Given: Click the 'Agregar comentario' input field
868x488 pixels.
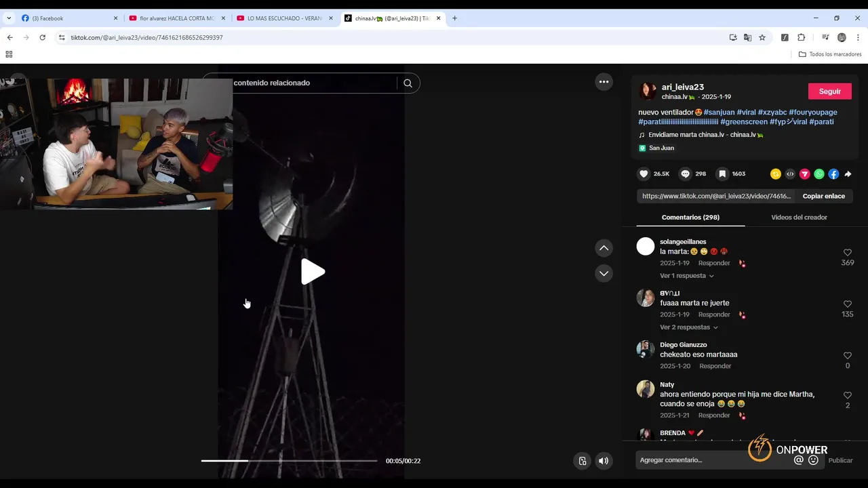Looking at the screenshot, I should [714, 460].
